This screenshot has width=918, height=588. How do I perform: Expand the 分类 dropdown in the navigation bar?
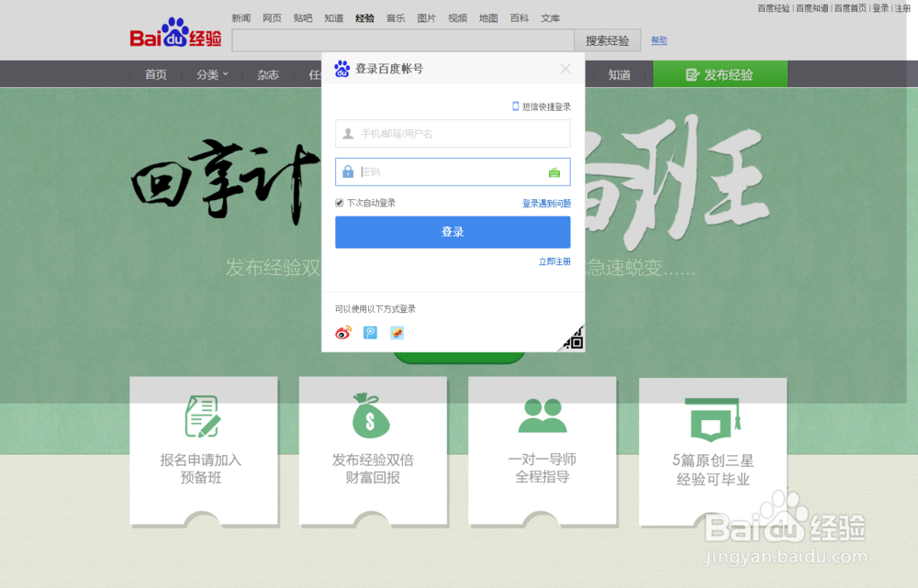212,74
